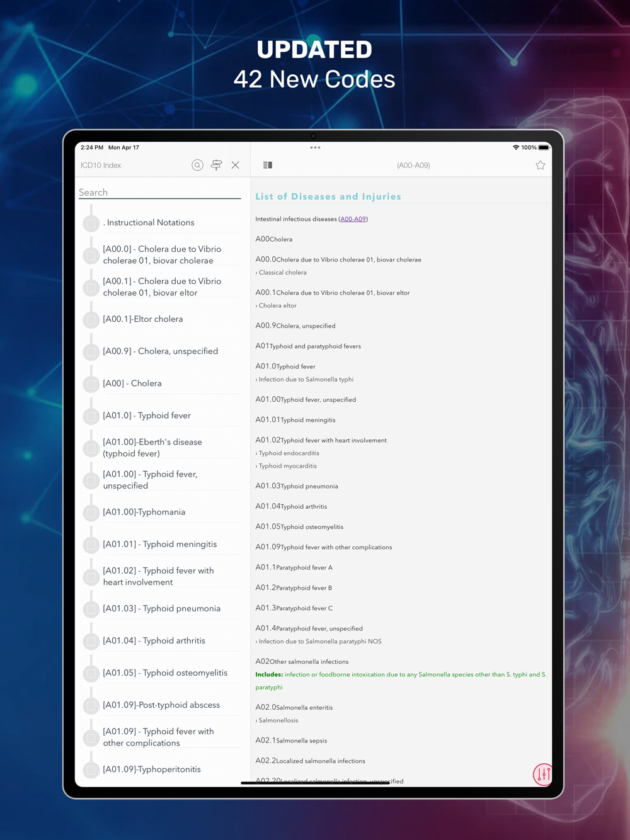
Task: Open [A01.09]-Post-typhoid abscess index entry
Action: click(x=161, y=704)
